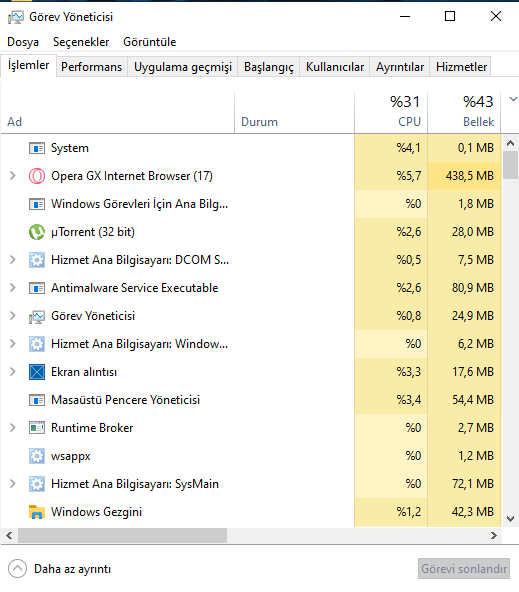Click the vertical scrollbar down arrow
This screenshot has height=592, width=519.
[510, 519]
